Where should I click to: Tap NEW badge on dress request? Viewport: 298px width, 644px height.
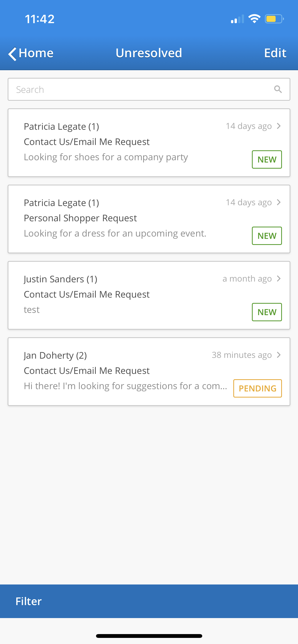267,236
